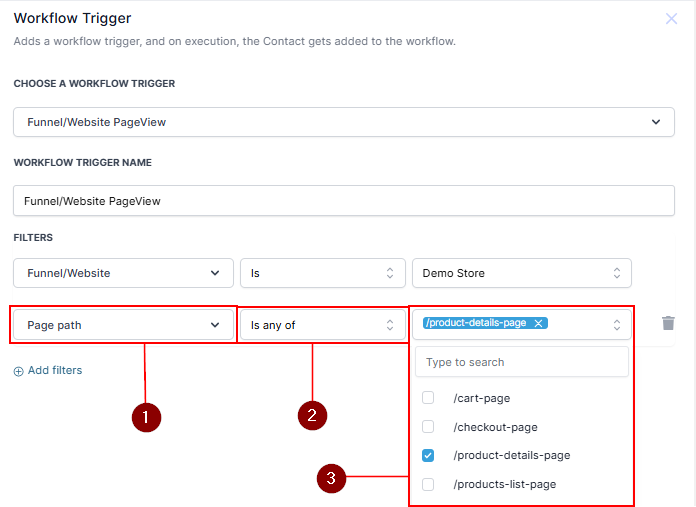Image resolution: width=696 pixels, height=507 pixels.
Task: Click the Type to search field
Action: point(521,362)
